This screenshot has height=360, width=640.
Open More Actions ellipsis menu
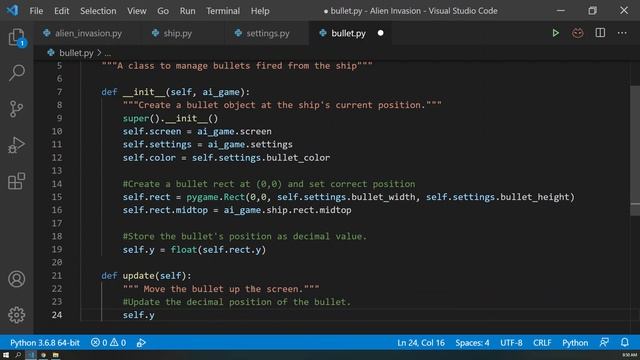[x=622, y=33]
